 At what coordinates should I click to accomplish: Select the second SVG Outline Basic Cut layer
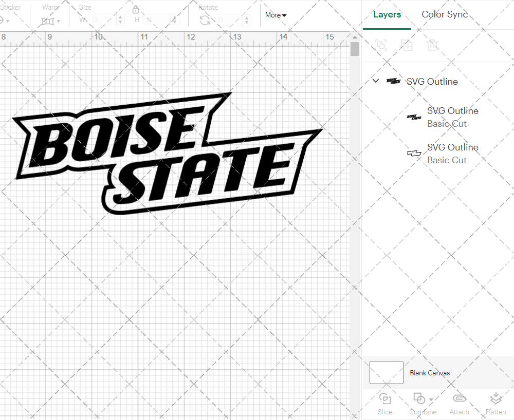(452, 154)
